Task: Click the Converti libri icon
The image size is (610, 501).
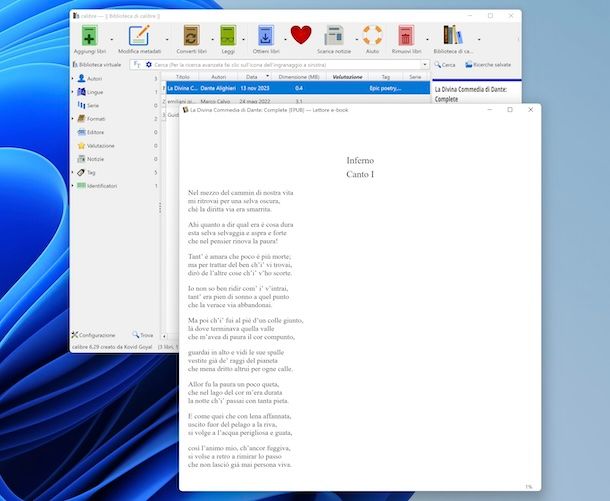Action: click(x=188, y=37)
